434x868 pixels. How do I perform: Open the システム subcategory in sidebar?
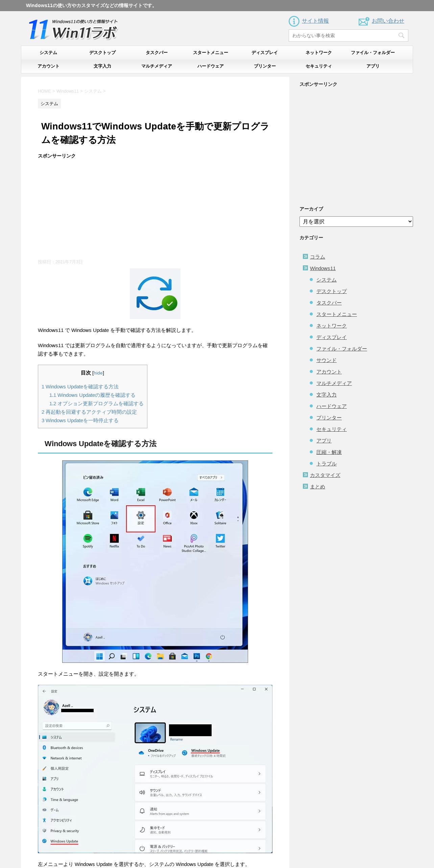327,280
